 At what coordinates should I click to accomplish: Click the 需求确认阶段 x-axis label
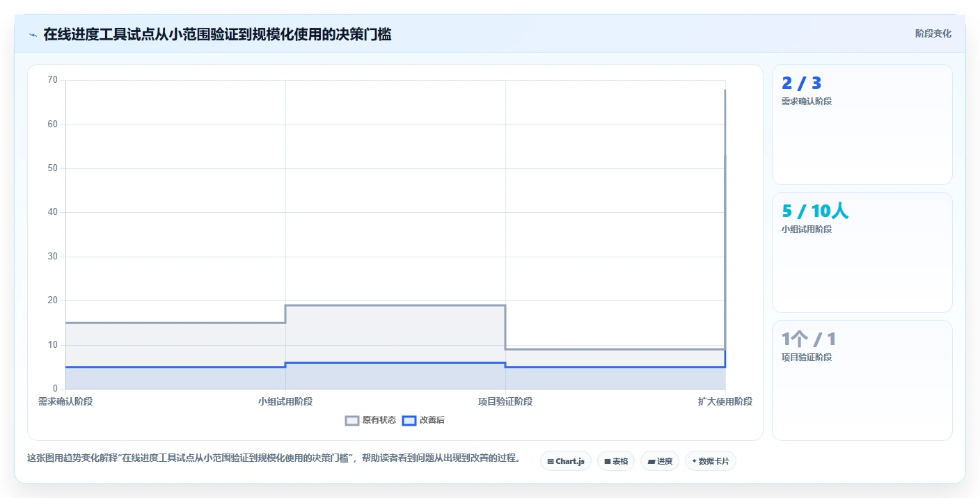tap(65, 401)
